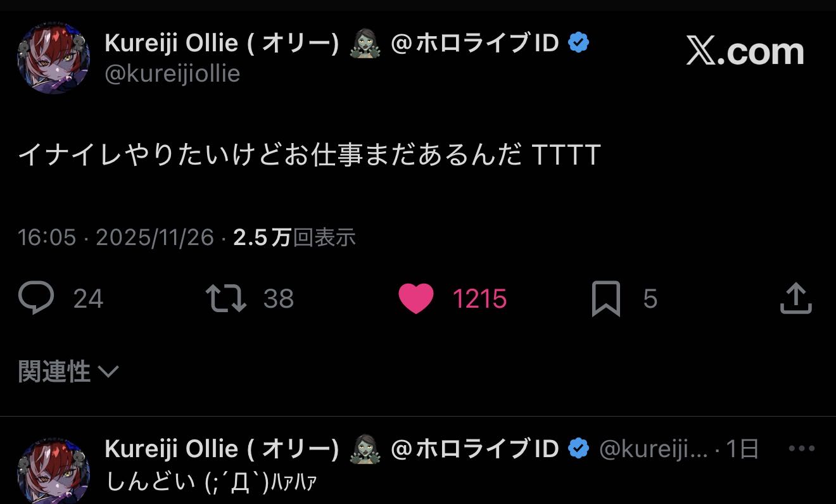
Task: Unlike the post via the pink heart
Action: pos(416,299)
